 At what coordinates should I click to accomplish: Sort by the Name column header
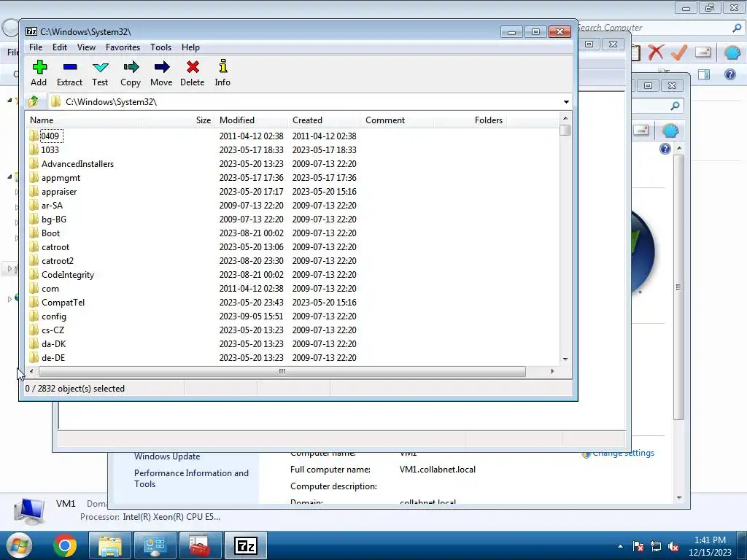click(x=84, y=120)
